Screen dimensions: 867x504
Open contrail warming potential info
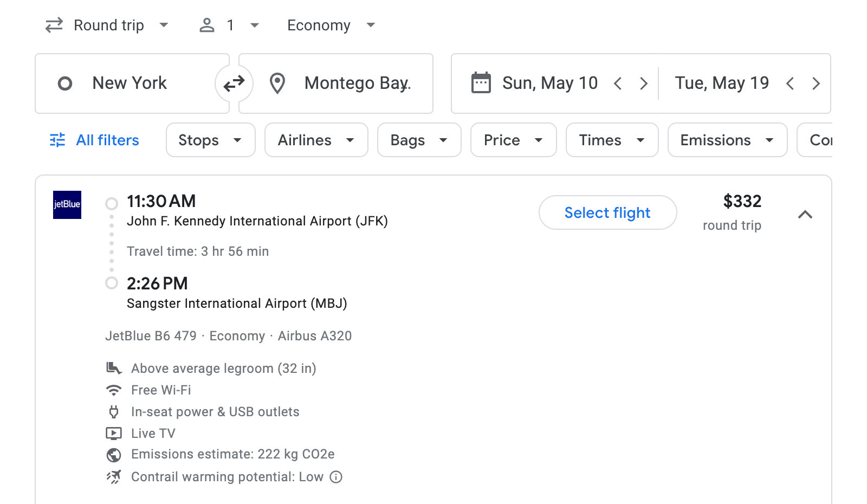click(336, 477)
